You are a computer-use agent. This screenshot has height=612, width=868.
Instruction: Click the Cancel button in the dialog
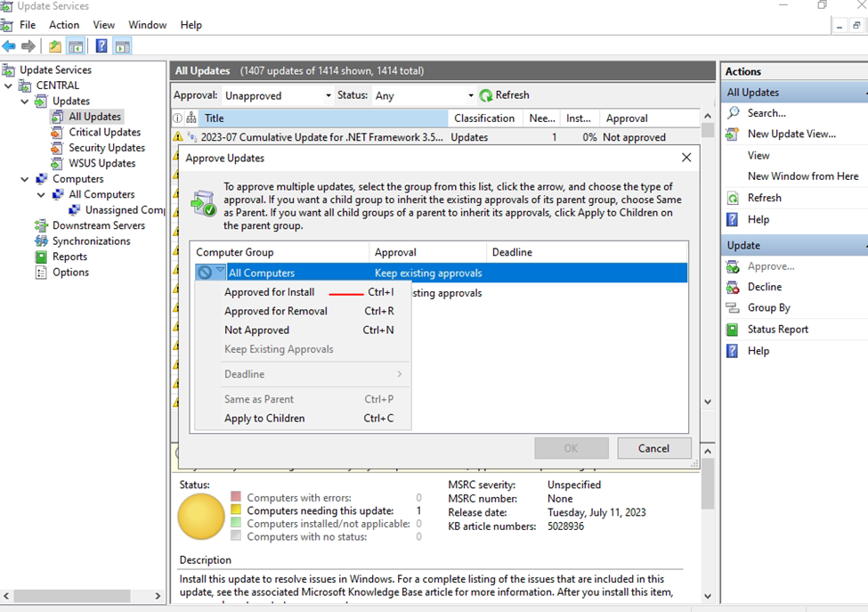(653, 448)
